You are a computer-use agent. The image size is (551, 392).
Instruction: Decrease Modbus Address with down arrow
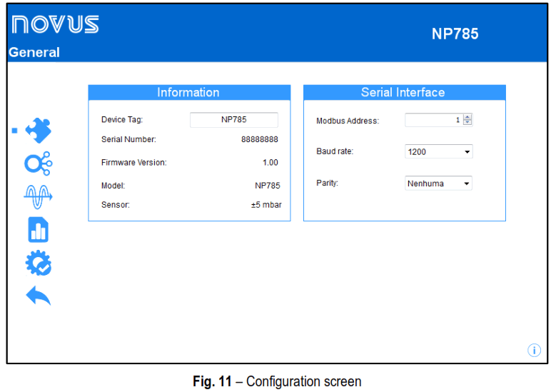[467, 122]
